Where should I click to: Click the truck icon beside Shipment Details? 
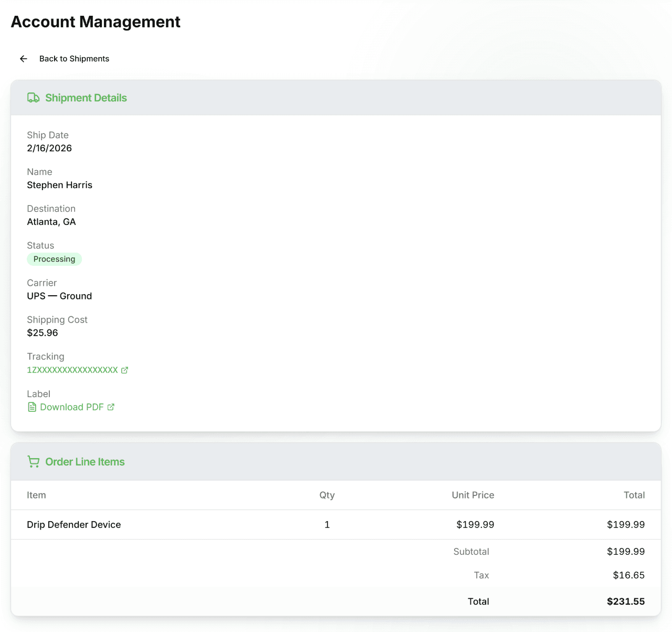click(x=33, y=97)
